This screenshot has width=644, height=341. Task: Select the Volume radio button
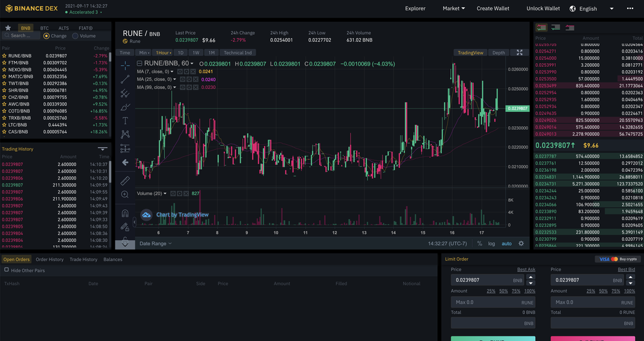tap(75, 36)
